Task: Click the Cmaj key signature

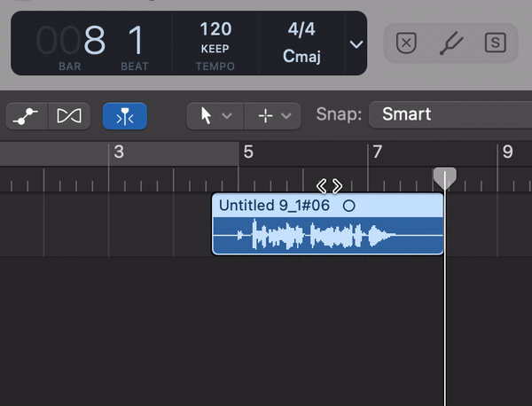Action: [301, 56]
